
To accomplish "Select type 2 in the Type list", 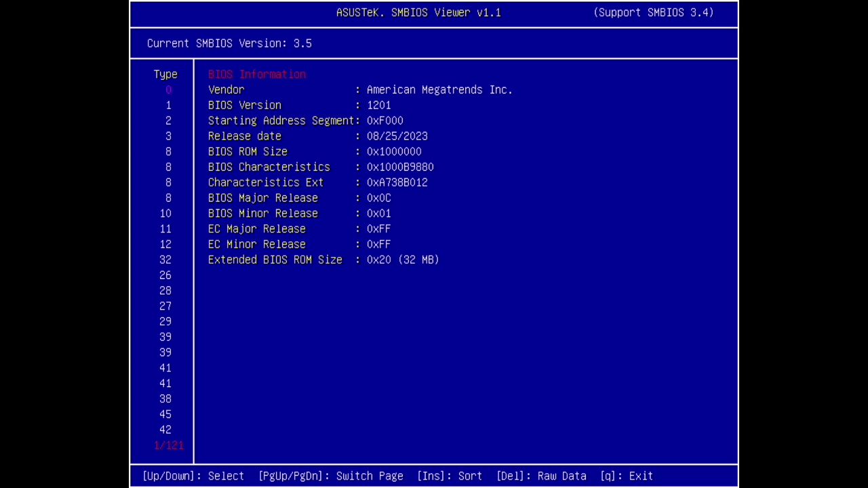I will [168, 121].
